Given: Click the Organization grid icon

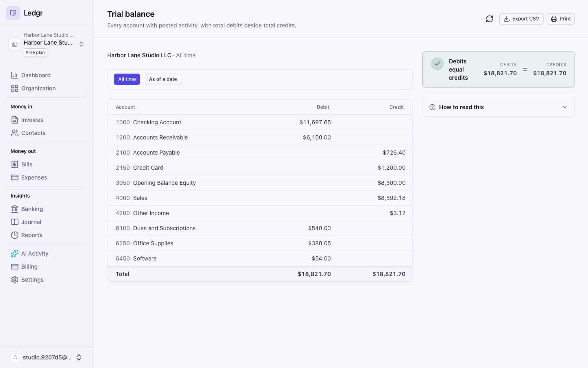Looking at the screenshot, I should pos(15,88).
